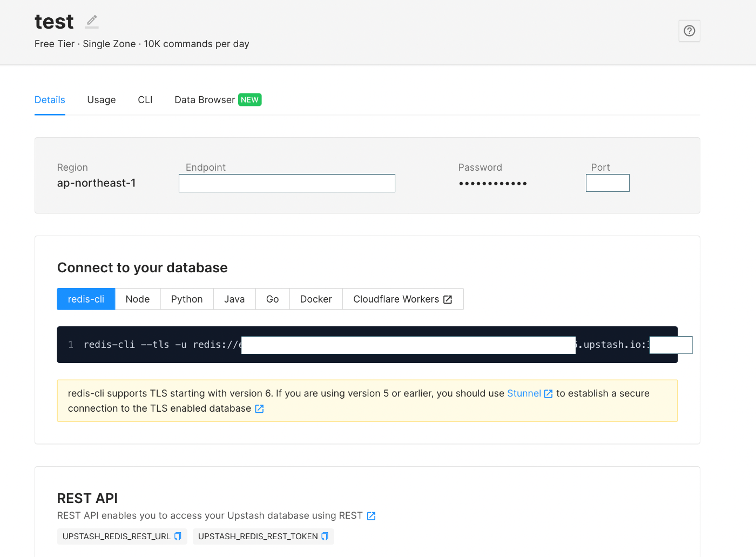
Task: Copy the UPSTASH_REDIS_REST_TOKEN value
Action: click(x=325, y=536)
